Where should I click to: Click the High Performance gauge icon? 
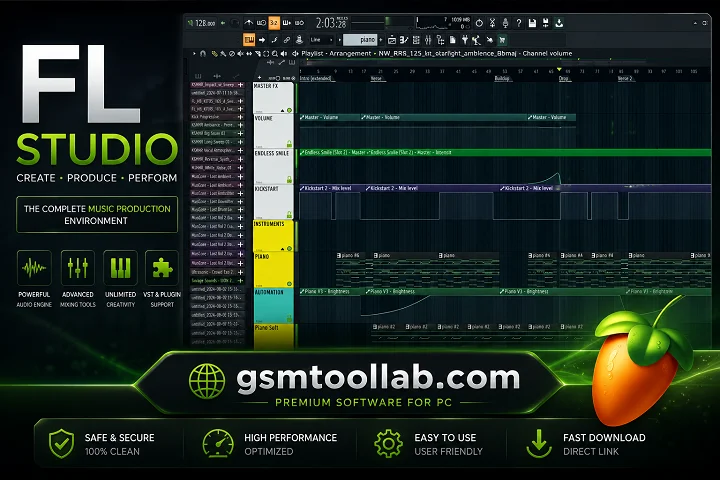pos(218,444)
